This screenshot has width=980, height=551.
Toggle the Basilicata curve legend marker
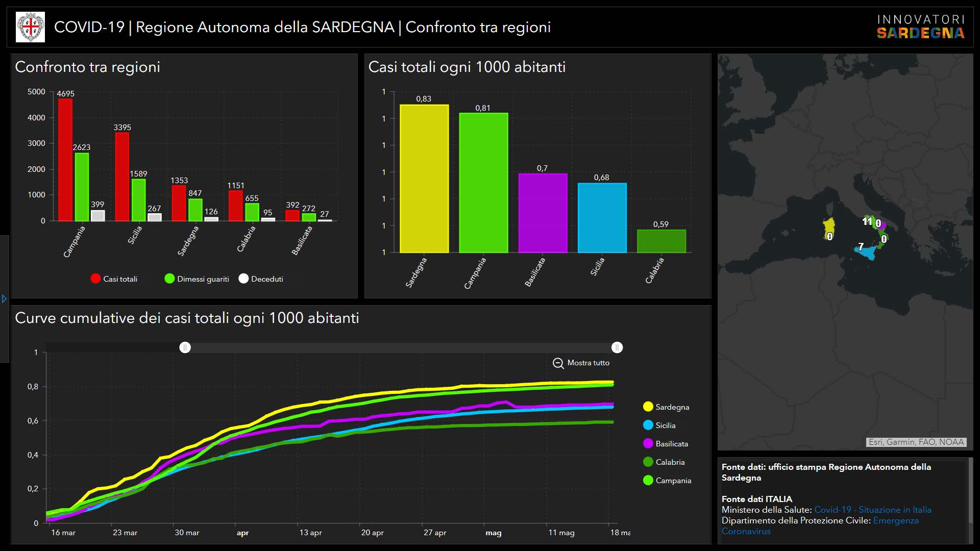tap(648, 443)
